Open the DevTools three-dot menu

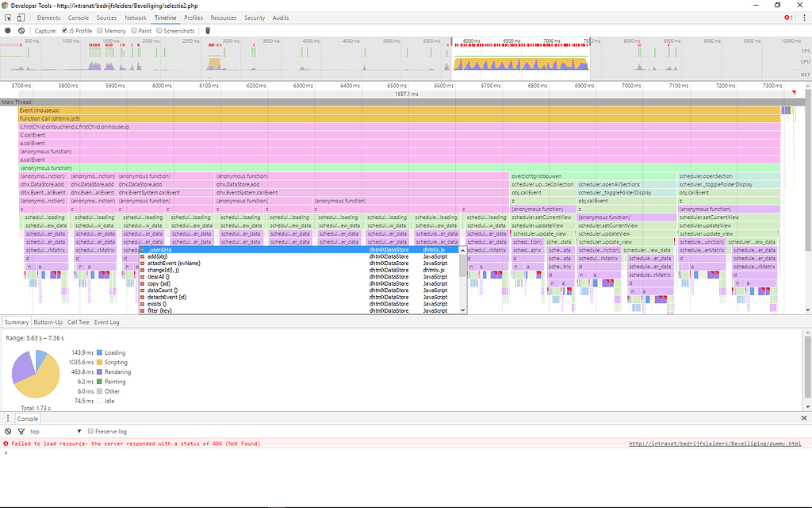tap(804, 17)
